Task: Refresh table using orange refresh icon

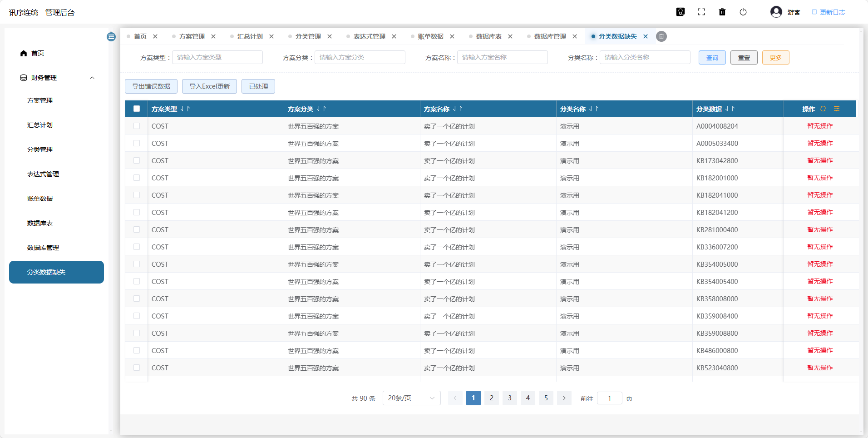Action: tap(823, 109)
